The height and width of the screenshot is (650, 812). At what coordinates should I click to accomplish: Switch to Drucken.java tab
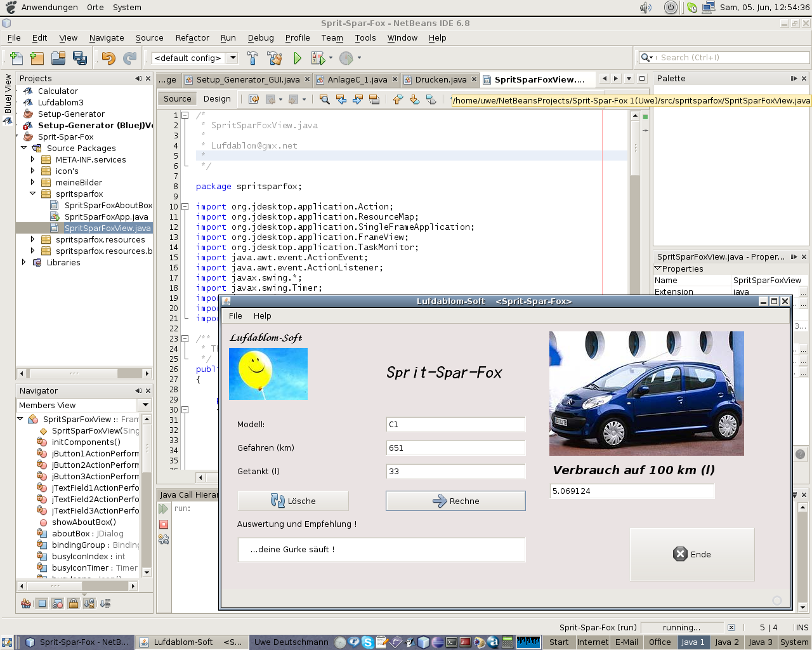441,79
